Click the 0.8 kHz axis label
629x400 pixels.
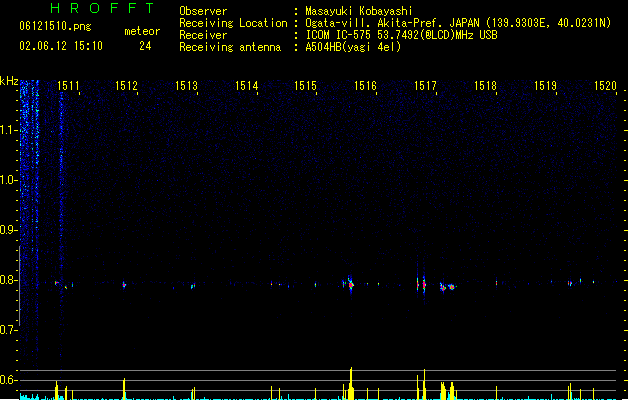pos(8,280)
